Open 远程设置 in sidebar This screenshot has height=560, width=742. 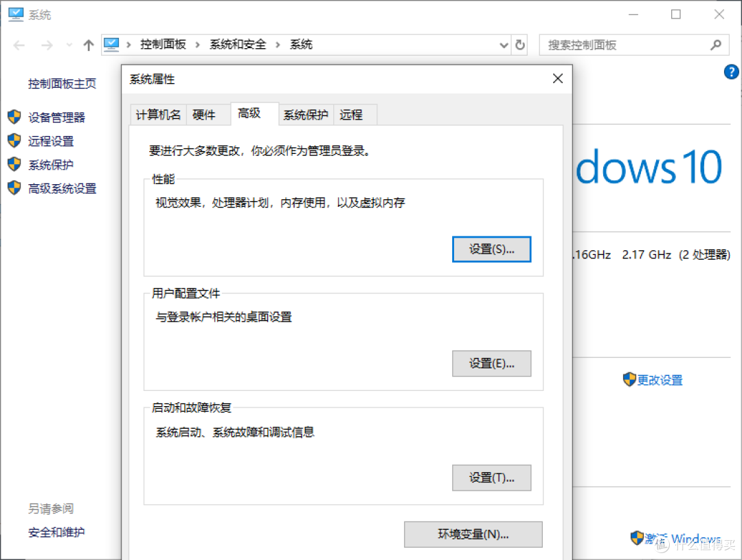pyautogui.click(x=51, y=141)
